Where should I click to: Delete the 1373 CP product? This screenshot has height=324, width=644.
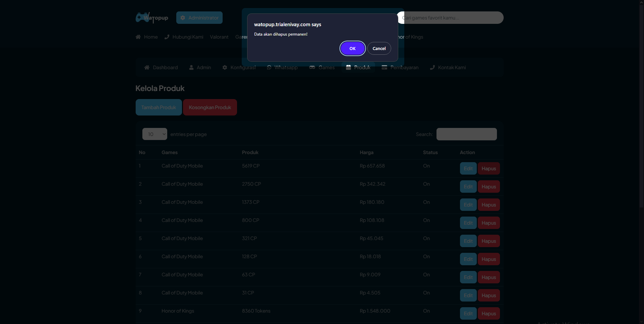tap(489, 205)
